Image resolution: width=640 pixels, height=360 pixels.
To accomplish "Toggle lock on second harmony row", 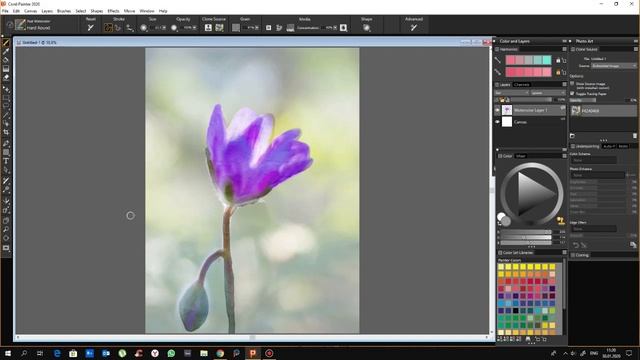I will [x=558, y=72].
